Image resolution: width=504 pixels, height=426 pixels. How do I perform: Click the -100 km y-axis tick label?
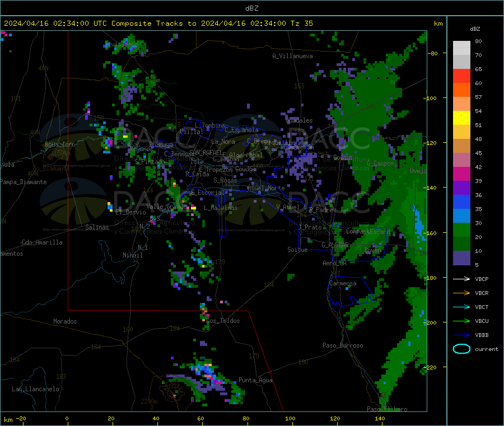point(431,98)
